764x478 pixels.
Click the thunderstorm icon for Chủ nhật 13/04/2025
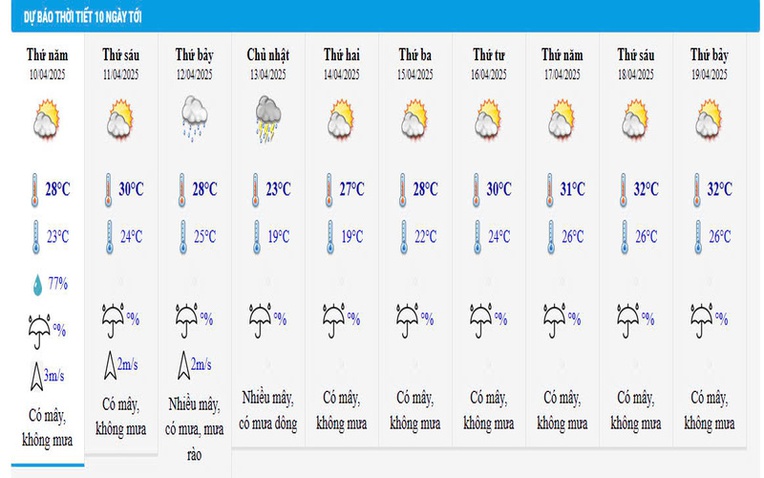(268, 119)
